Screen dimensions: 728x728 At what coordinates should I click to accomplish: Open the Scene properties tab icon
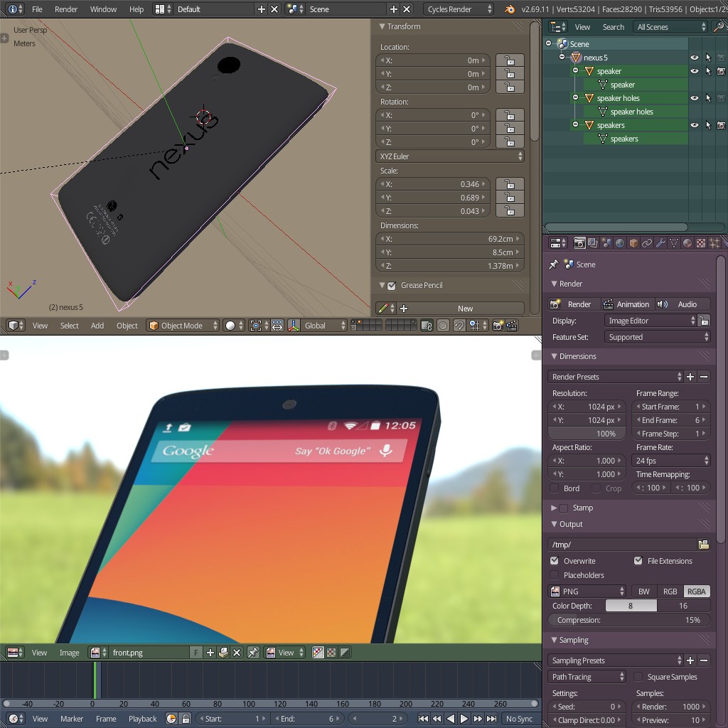(x=606, y=244)
